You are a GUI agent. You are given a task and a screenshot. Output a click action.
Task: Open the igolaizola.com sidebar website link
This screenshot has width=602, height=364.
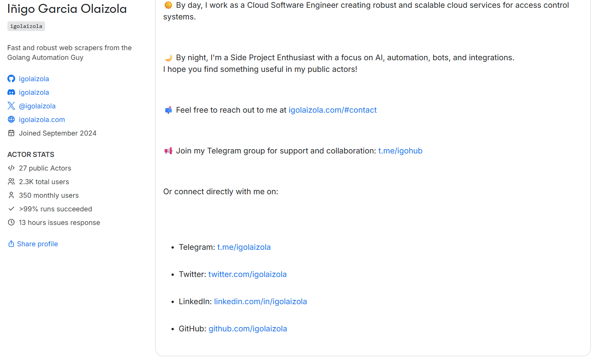42,120
